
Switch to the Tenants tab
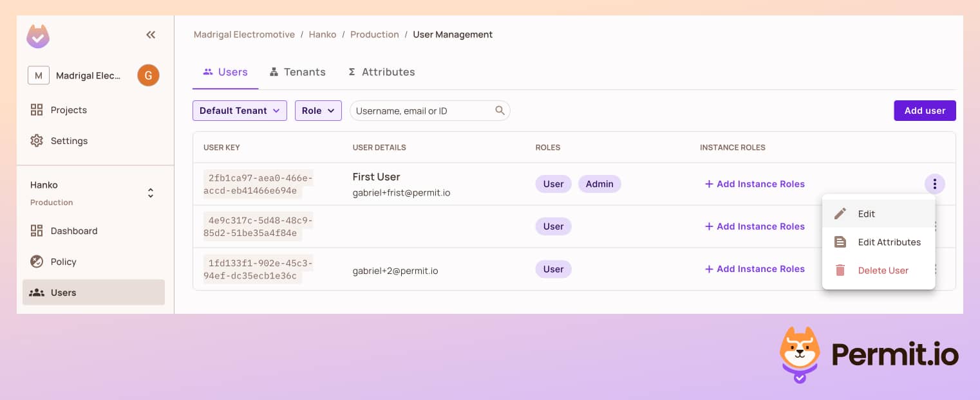297,72
